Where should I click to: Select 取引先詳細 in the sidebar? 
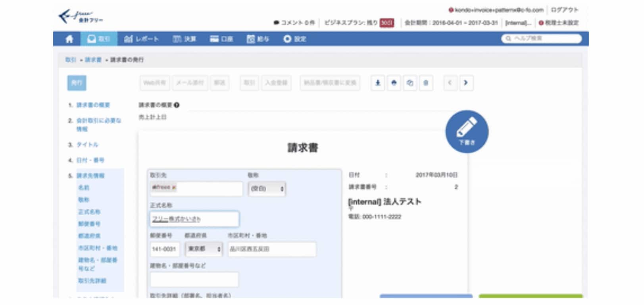coord(92,280)
